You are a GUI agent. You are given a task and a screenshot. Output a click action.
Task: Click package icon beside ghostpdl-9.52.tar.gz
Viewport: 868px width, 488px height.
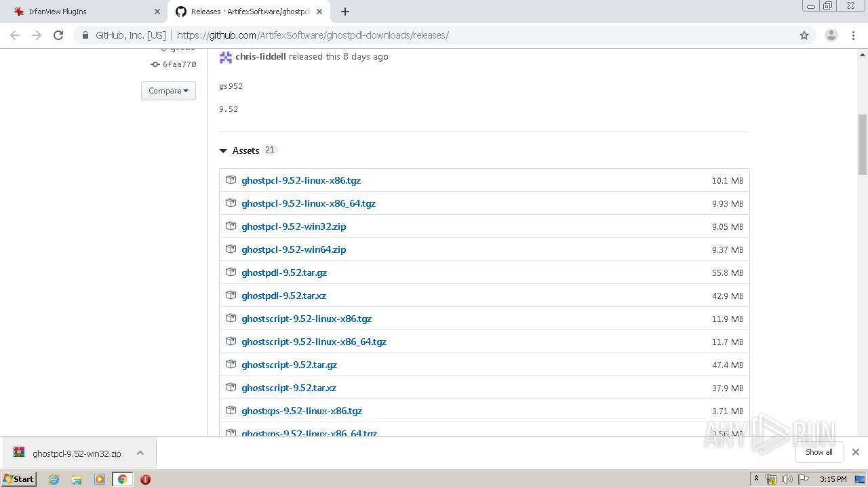pyautogui.click(x=231, y=272)
